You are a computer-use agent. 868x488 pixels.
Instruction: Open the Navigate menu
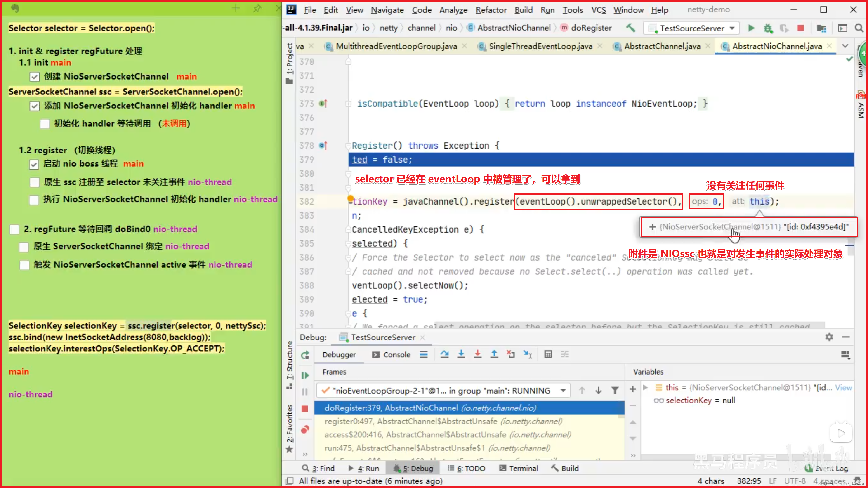point(387,10)
